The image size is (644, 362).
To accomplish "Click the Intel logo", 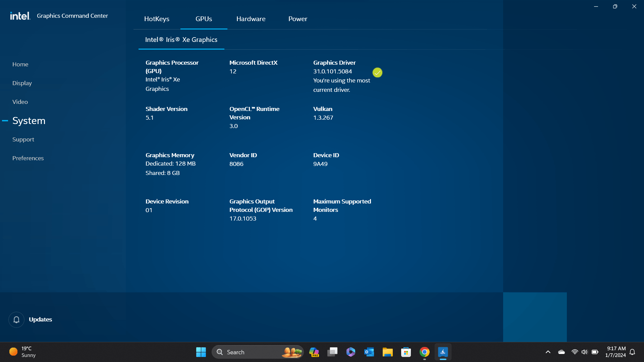I will 20,16.
